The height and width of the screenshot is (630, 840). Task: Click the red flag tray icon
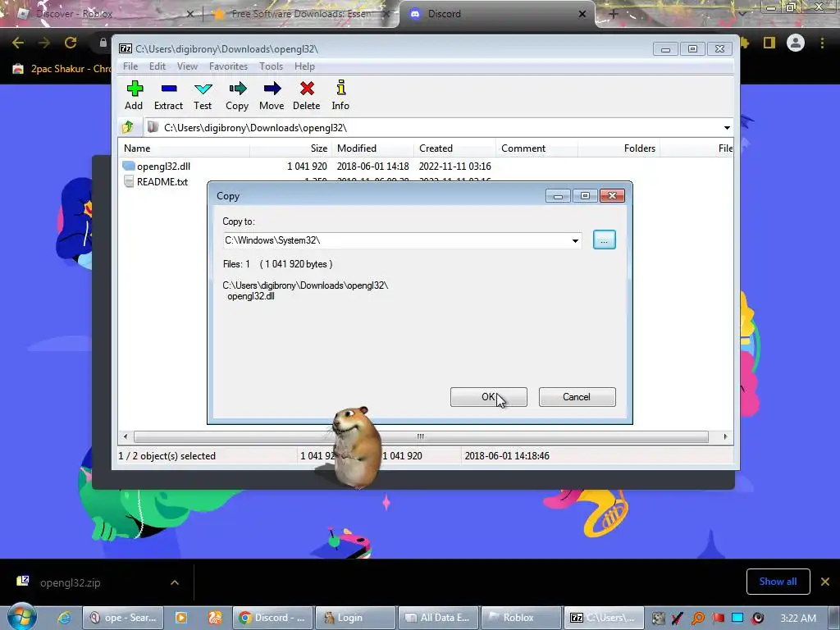click(718, 619)
